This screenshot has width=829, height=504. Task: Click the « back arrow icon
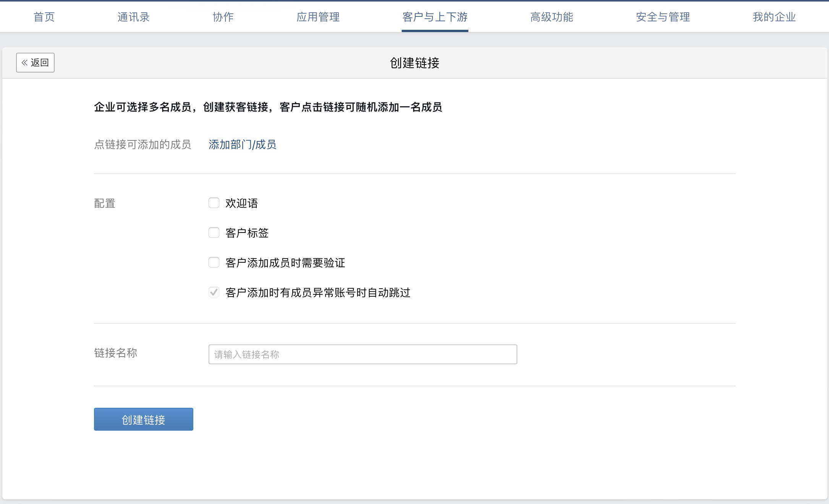point(25,62)
